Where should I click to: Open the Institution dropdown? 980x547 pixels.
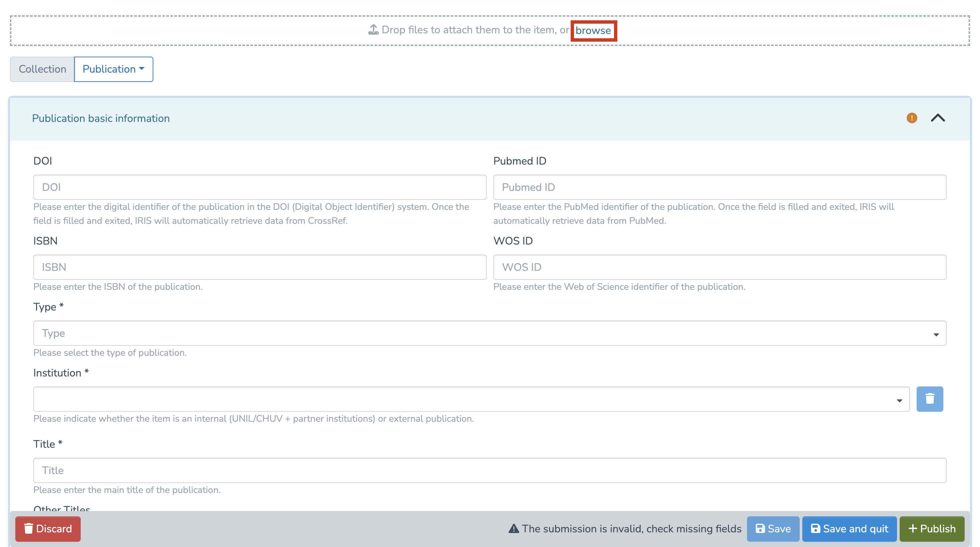coord(471,399)
